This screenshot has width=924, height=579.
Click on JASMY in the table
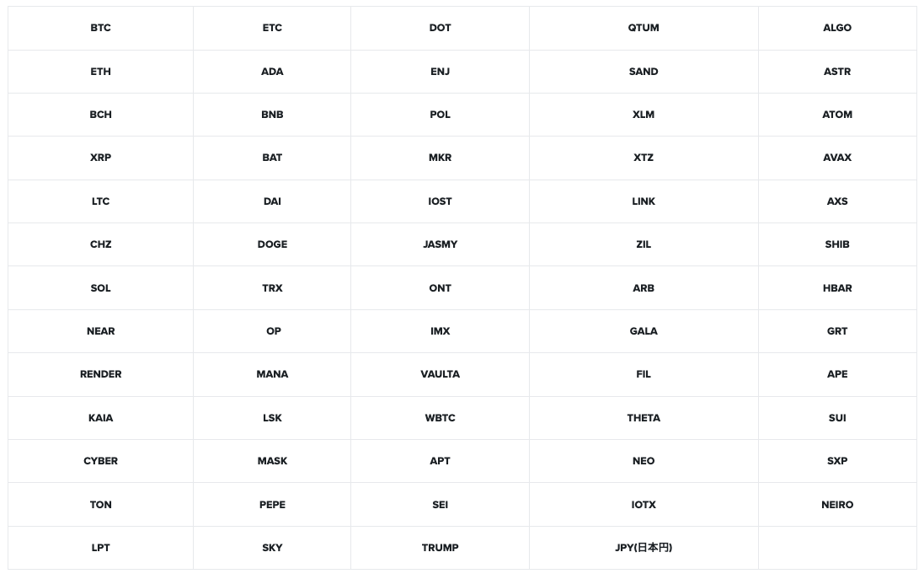tap(440, 244)
